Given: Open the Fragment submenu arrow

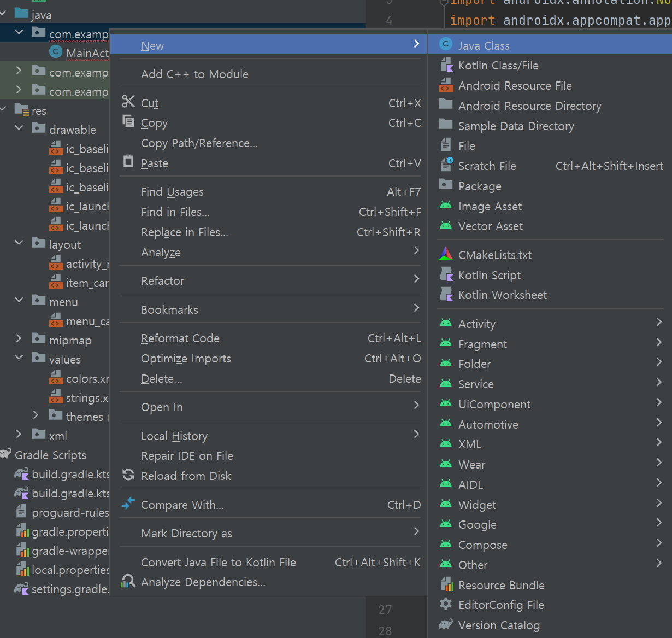Looking at the screenshot, I should point(659,343).
